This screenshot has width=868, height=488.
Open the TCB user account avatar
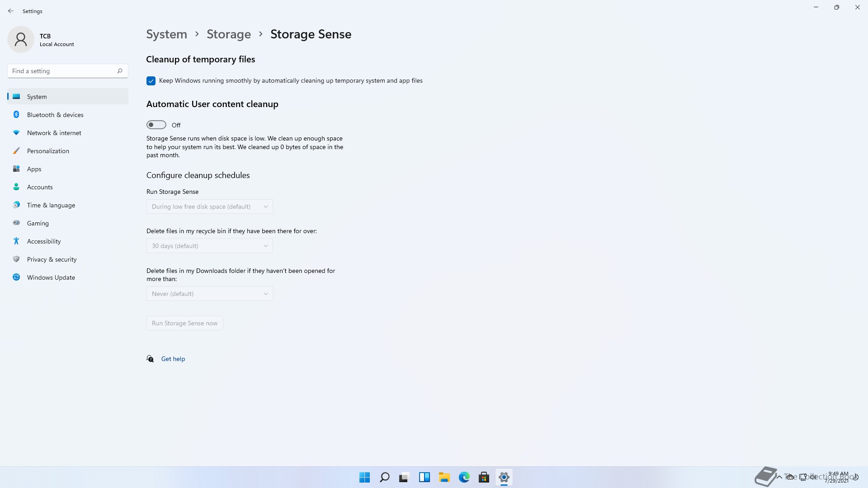coord(21,39)
